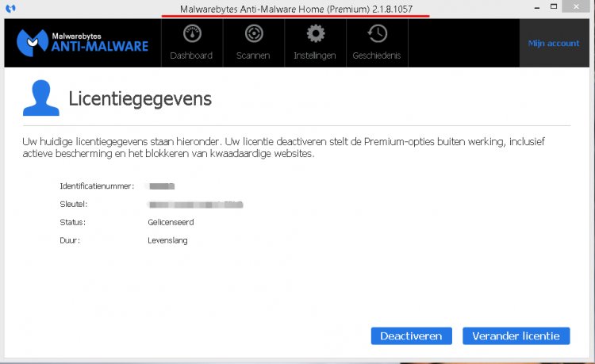Select the Gelicenseerd status value

pyautogui.click(x=171, y=222)
